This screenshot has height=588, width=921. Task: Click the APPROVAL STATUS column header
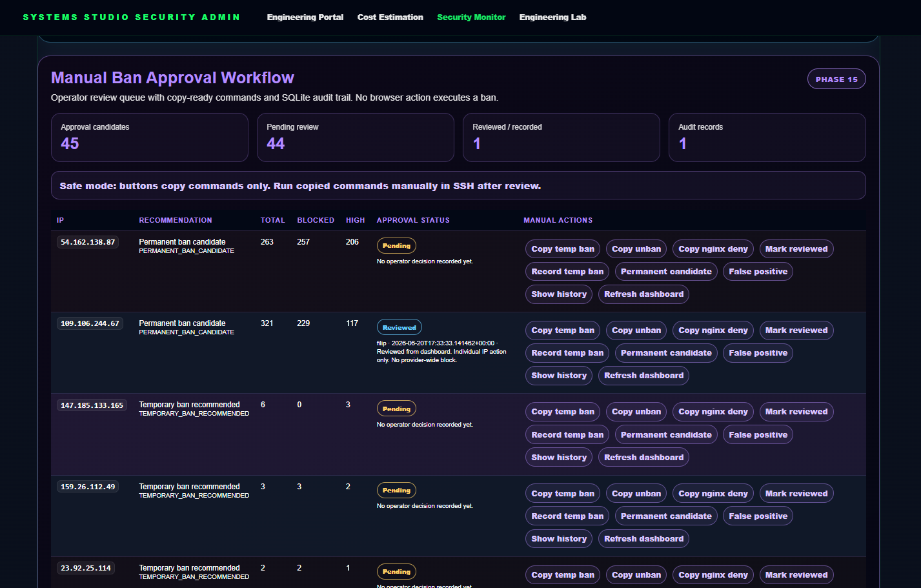413,221
